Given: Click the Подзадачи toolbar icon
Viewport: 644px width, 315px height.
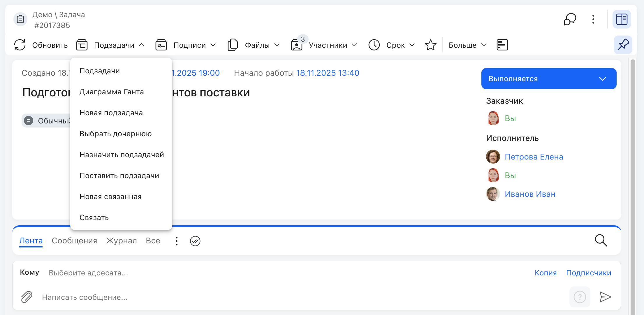Looking at the screenshot, I should coord(82,45).
